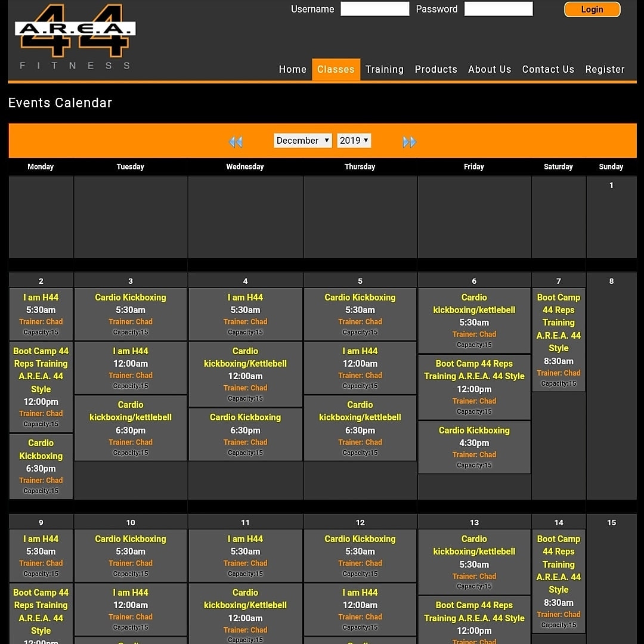Go to previous month with double-left arrows
This screenshot has width=644, height=644.
(236, 142)
